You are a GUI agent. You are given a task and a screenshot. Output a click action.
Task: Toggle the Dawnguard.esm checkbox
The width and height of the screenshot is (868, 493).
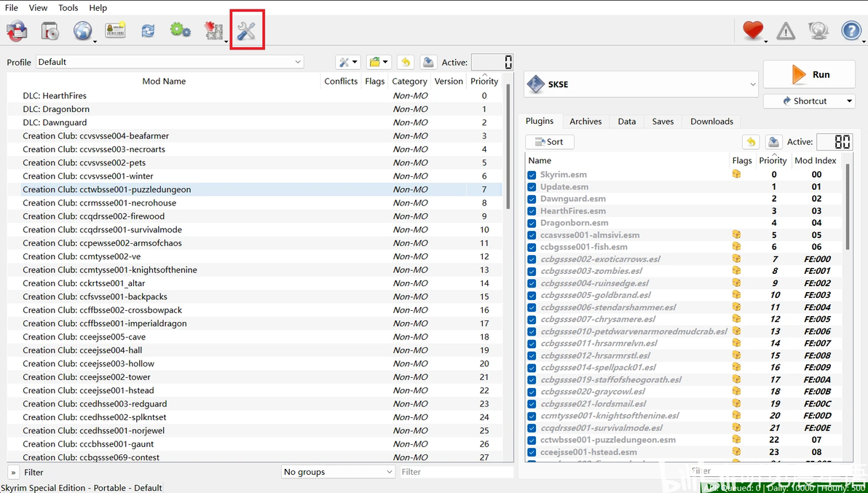[532, 200]
